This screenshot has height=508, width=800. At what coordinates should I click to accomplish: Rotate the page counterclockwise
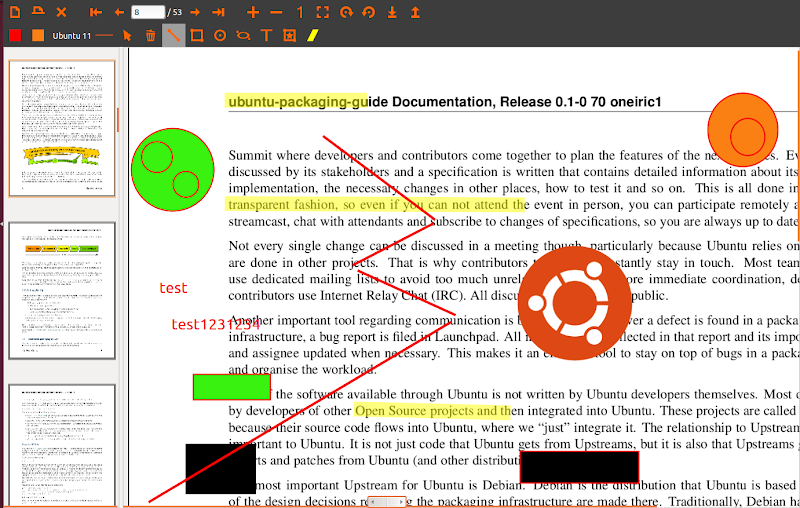368,12
